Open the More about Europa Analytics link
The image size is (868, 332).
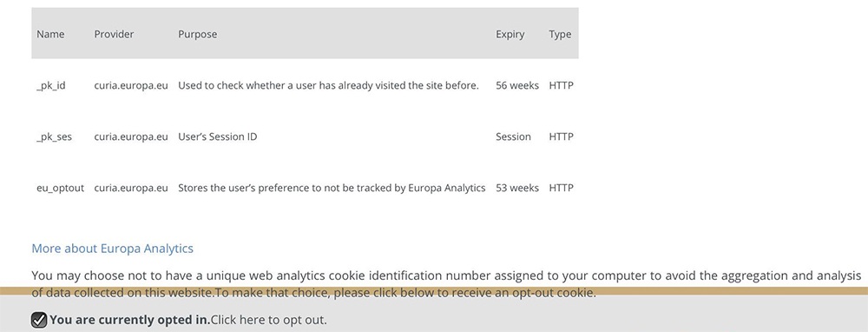(112, 249)
